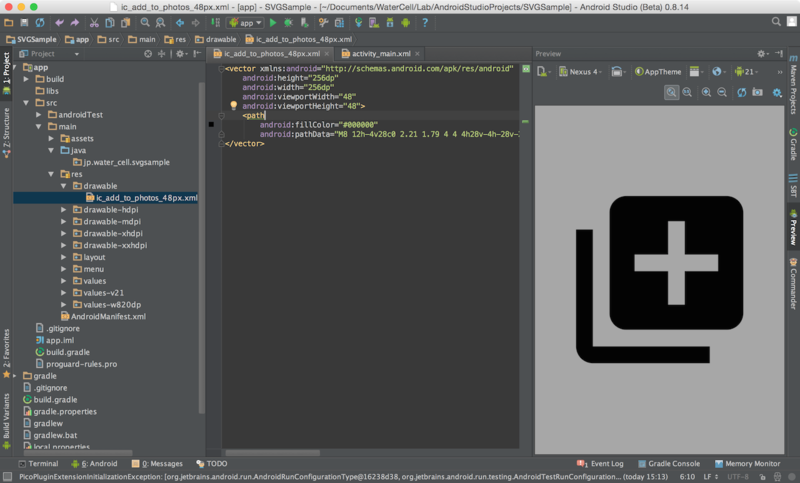This screenshot has width=800, height=483.
Task: Click the Replace icon next to Find
Action: click(160, 22)
